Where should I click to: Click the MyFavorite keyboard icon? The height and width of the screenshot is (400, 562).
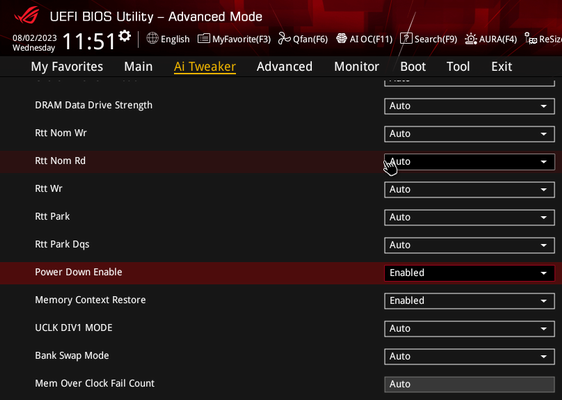[x=204, y=38]
